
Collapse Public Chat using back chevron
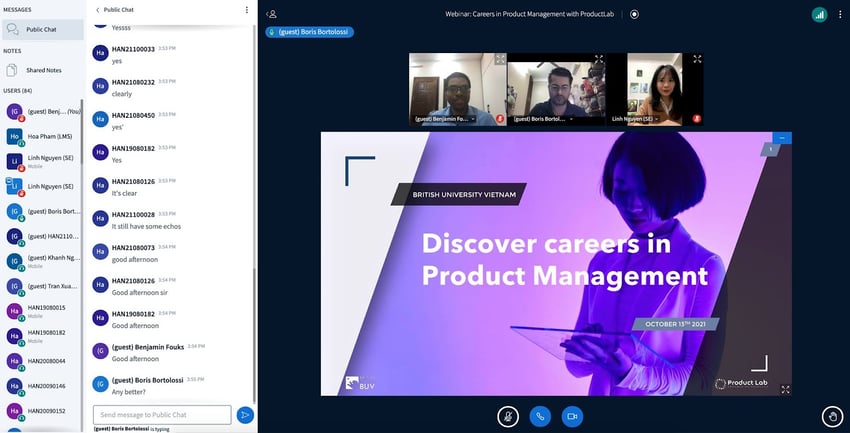tap(98, 10)
